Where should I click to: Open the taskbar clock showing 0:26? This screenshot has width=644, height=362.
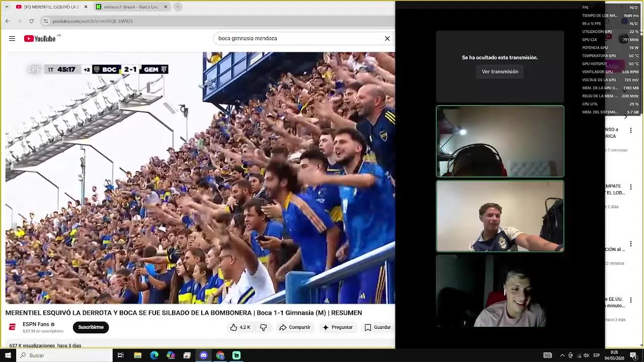[x=614, y=355]
